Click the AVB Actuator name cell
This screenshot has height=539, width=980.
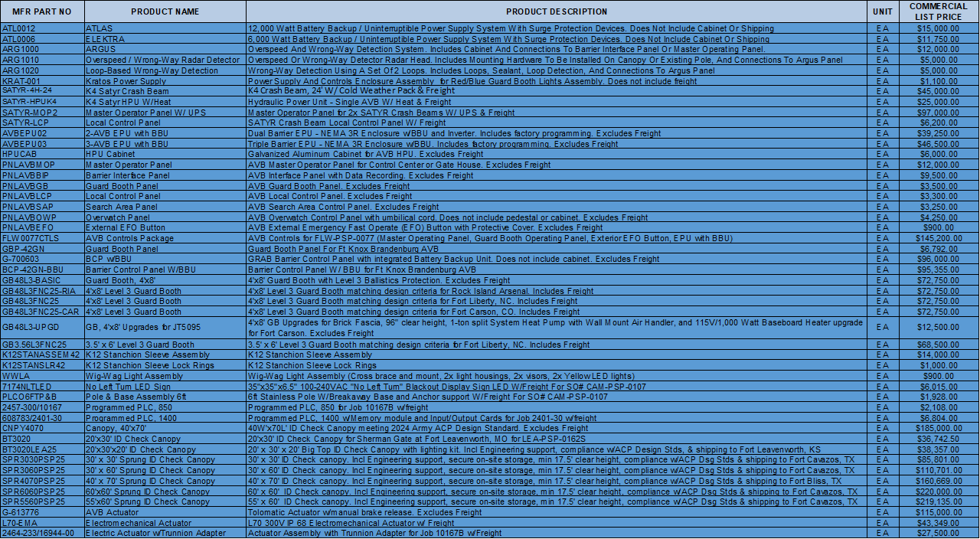[165, 512]
